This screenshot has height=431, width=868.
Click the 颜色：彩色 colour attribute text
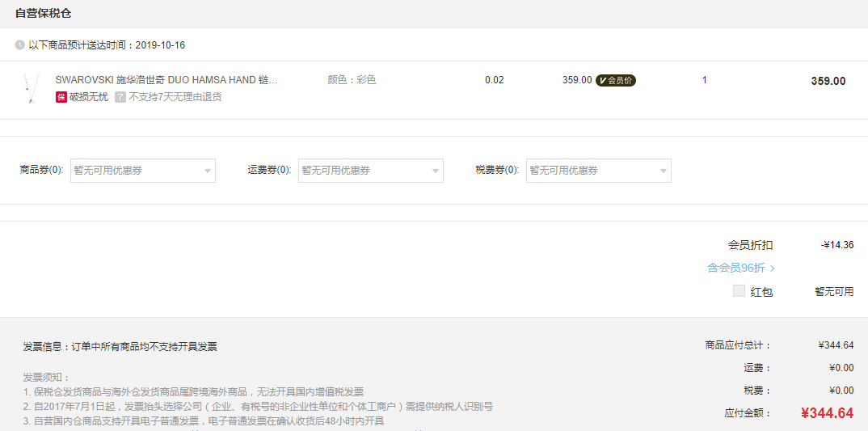pyautogui.click(x=352, y=80)
